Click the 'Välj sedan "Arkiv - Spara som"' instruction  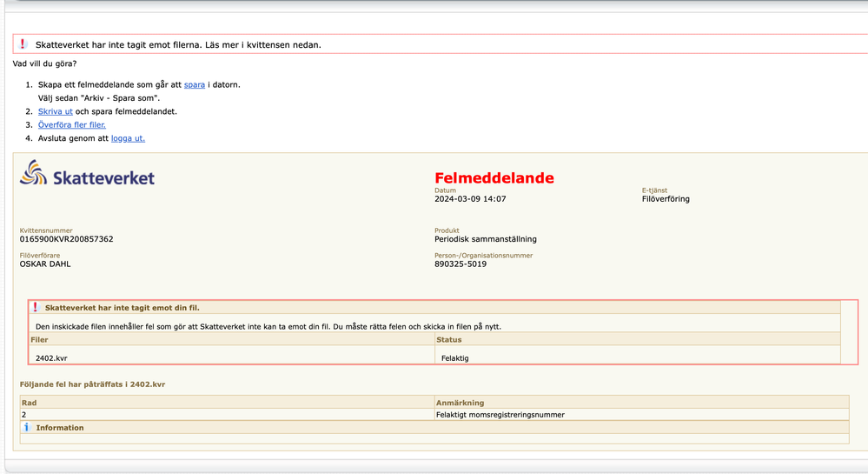(x=99, y=98)
